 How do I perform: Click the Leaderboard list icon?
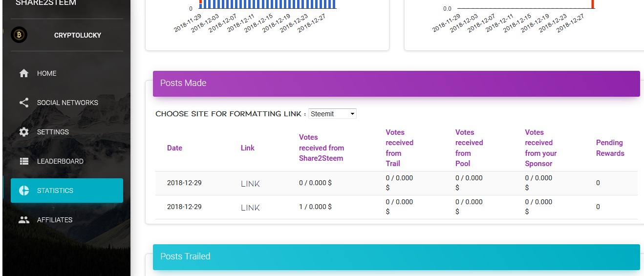click(x=24, y=161)
